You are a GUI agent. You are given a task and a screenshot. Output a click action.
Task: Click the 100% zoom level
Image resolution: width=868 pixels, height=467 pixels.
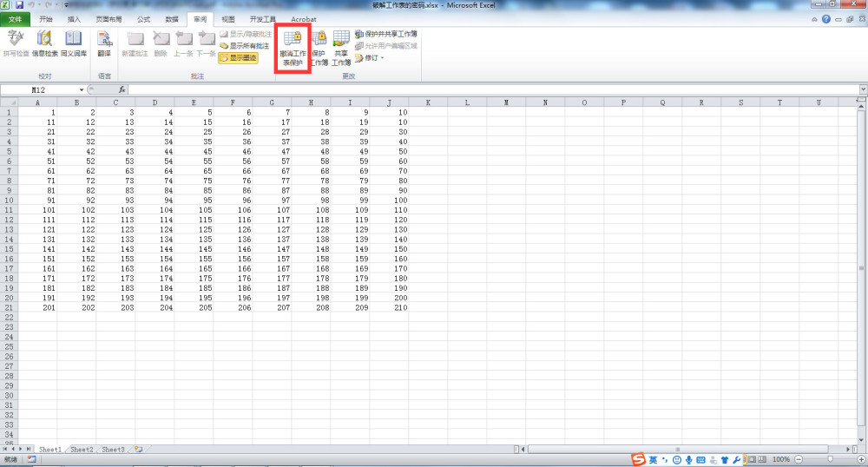coord(781,459)
